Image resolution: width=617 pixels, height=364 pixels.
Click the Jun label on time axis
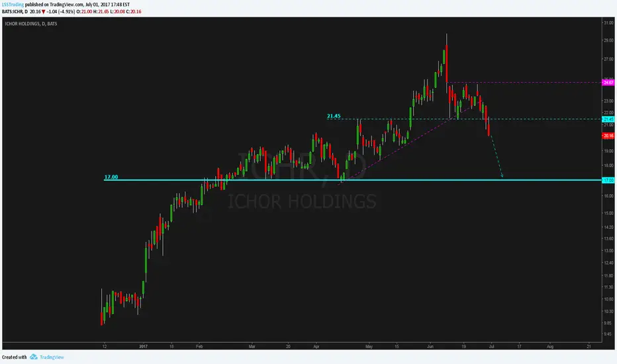click(430, 347)
